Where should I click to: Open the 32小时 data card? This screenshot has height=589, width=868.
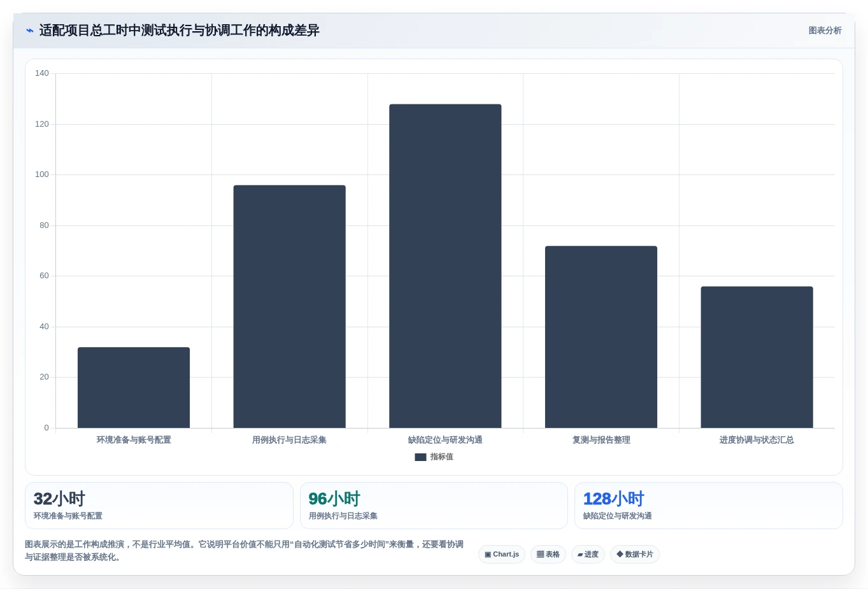point(159,506)
